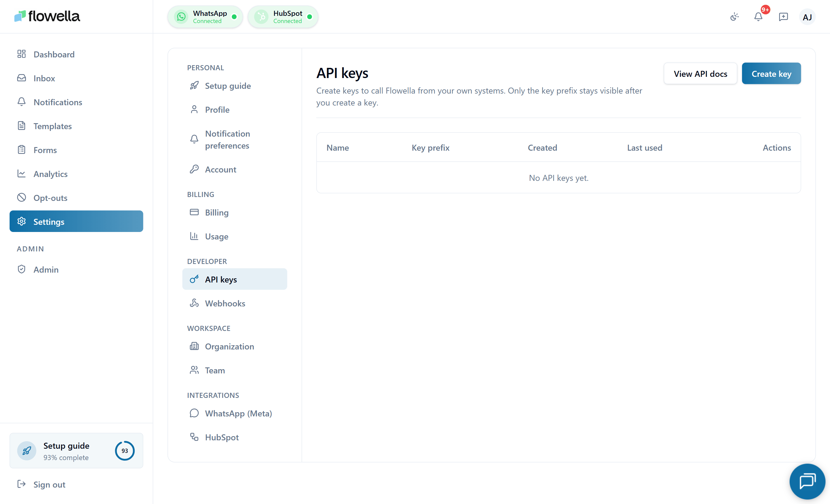This screenshot has width=830, height=504.
Task: Go to Dashboard
Action: coord(77,54)
